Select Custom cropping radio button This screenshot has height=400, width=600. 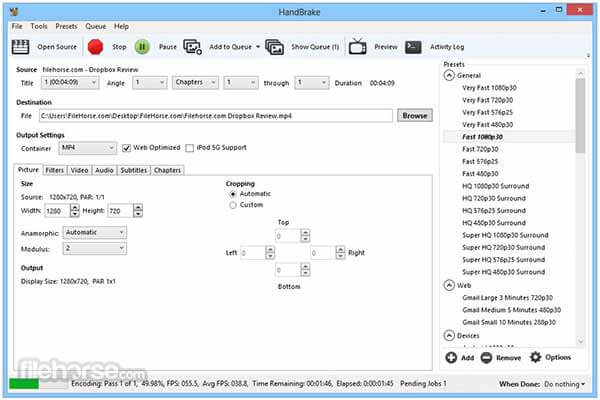pos(233,205)
